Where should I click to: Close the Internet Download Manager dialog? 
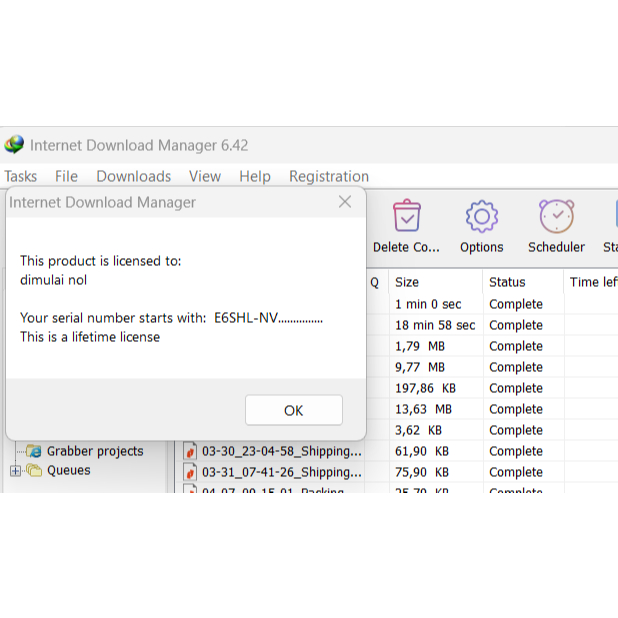click(345, 202)
